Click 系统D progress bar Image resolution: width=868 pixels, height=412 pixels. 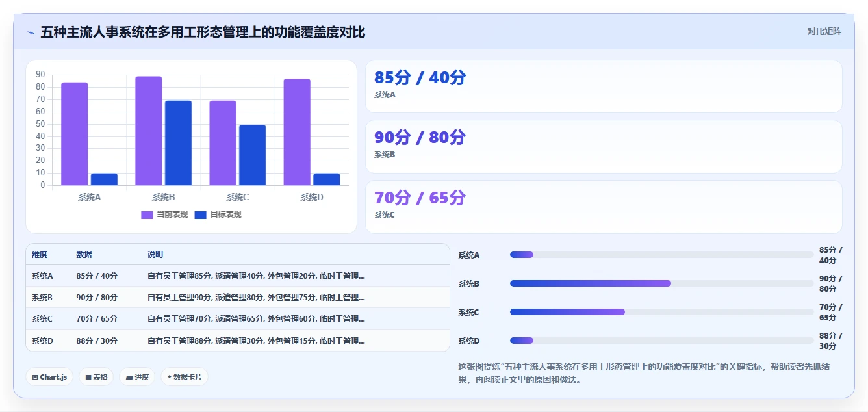(x=661, y=341)
